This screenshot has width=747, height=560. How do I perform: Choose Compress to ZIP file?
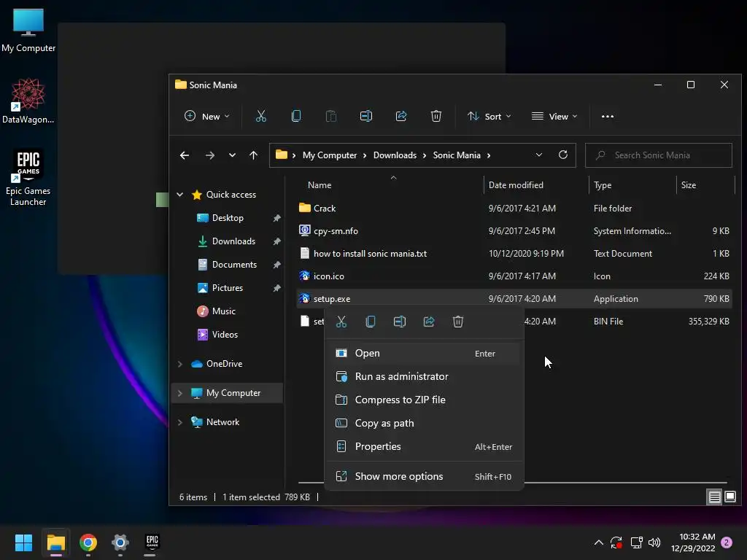[x=424, y=400]
